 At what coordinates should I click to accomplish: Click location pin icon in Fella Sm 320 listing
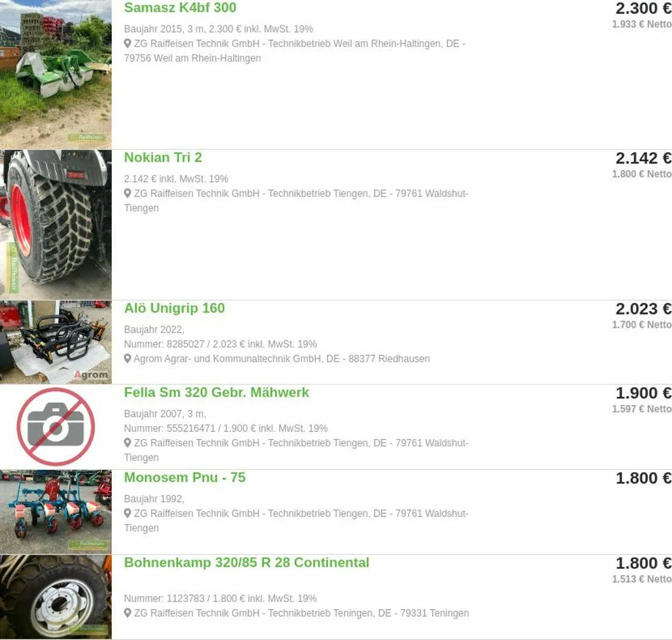127,443
